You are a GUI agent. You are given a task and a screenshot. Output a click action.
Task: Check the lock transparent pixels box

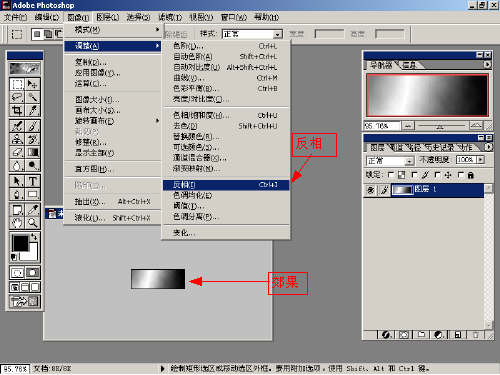(391, 175)
